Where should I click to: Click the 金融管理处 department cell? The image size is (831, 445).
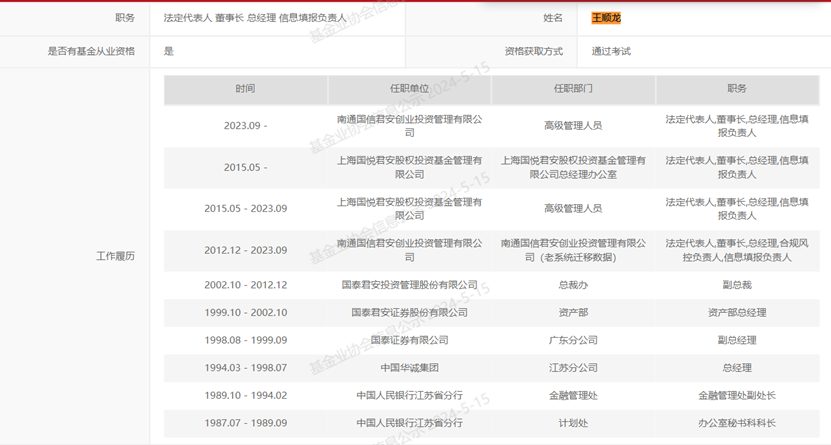573,395
